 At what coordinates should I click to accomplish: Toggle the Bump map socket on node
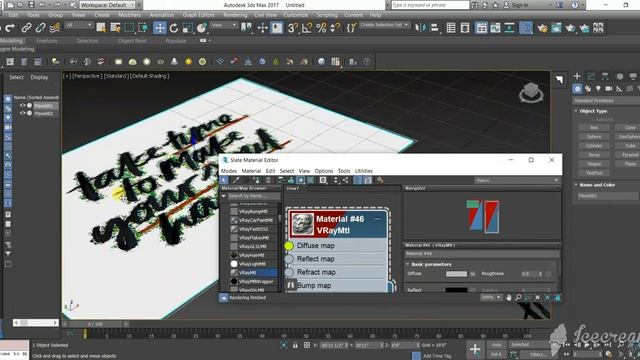point(290,285)
